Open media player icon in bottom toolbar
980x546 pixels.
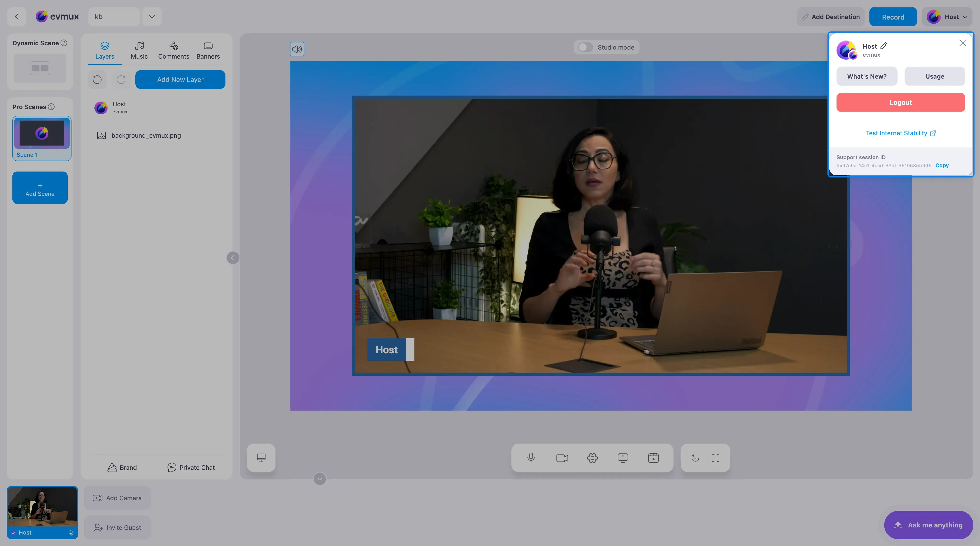click(x=653, y=458)
